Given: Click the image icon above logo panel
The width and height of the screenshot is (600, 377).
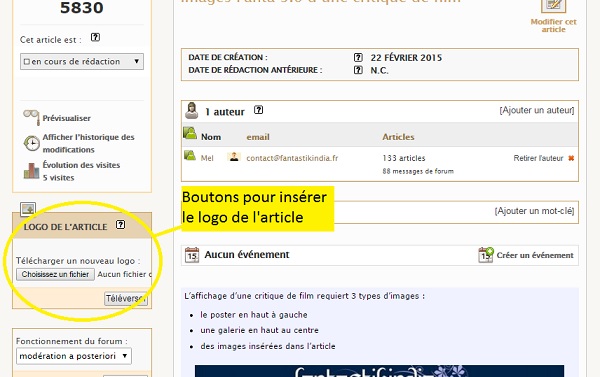Looking at the screenshot, I should [x=28, y=209].
